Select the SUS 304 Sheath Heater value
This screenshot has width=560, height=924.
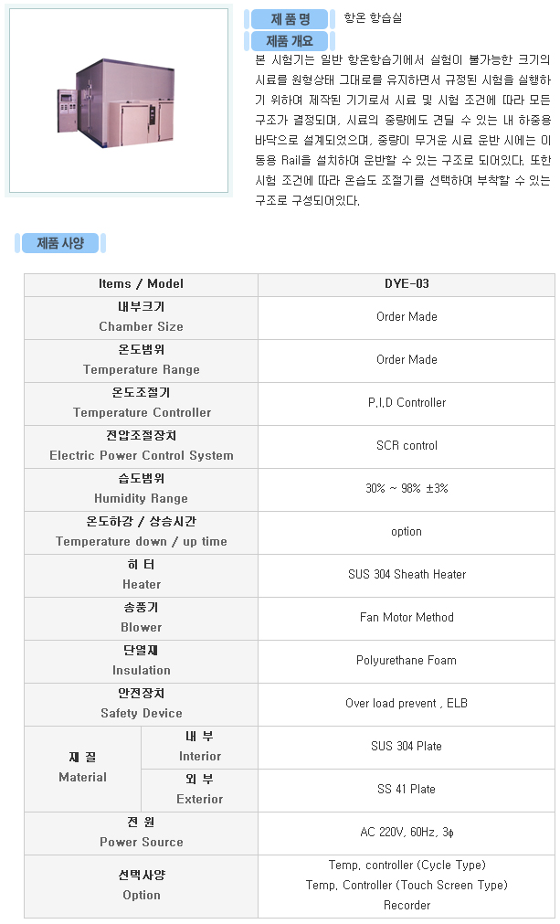click(407, 575)
